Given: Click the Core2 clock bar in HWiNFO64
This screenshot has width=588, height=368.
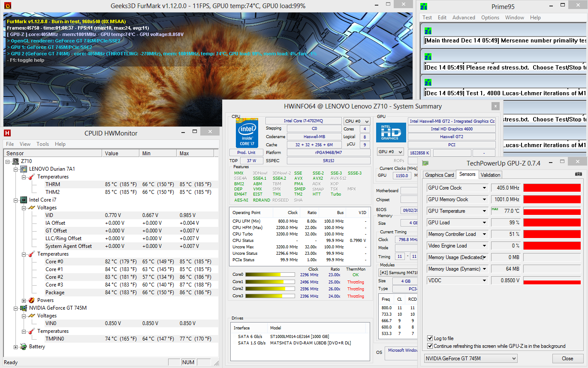Looking at the screenshot, I should pos(270,289).
